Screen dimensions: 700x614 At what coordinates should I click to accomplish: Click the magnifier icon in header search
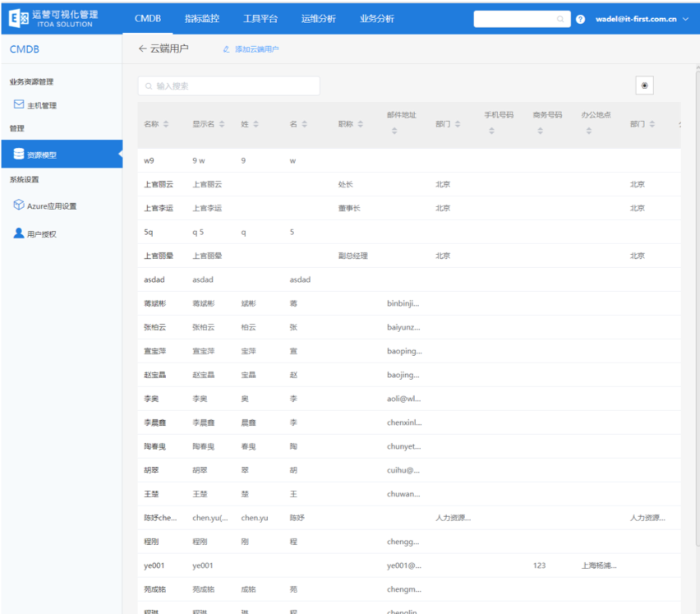(x=560, y=19)
